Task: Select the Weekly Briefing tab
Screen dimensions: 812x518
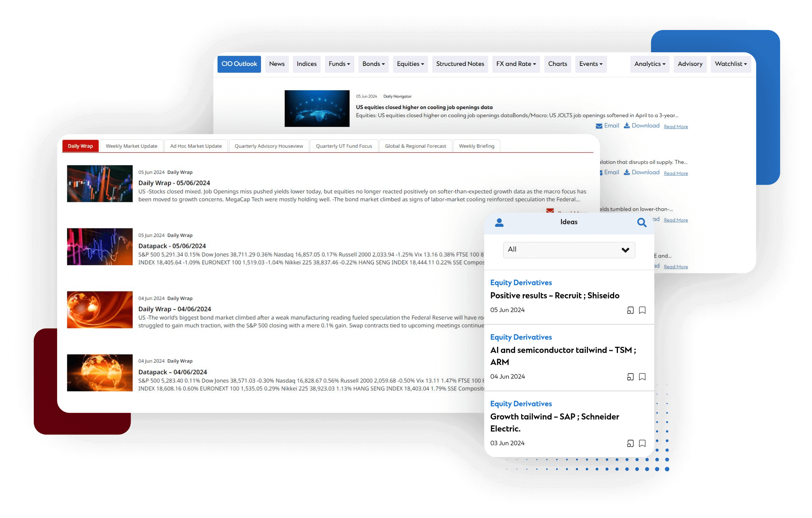Action: (476, 146)
